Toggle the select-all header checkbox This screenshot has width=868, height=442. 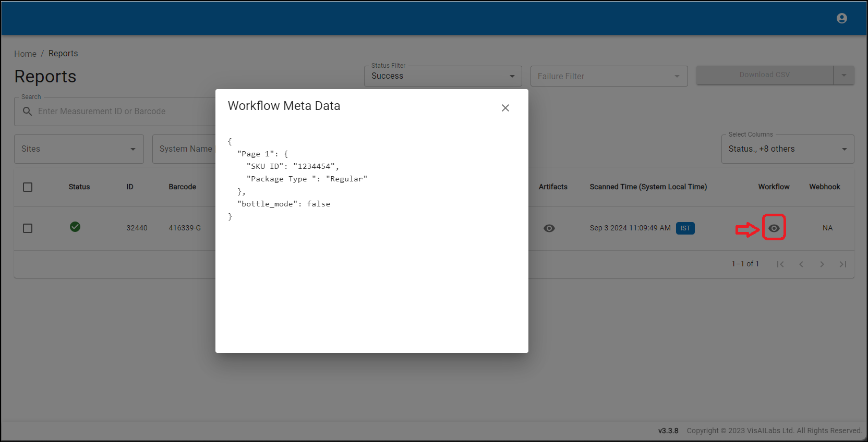[x=28, y=187]
